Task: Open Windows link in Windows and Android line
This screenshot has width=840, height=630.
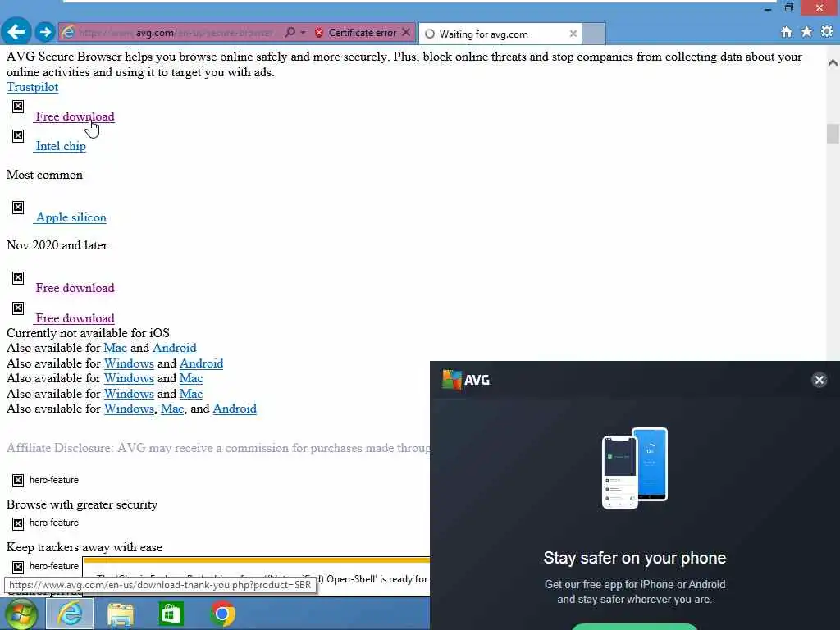Action: [129, 363]
